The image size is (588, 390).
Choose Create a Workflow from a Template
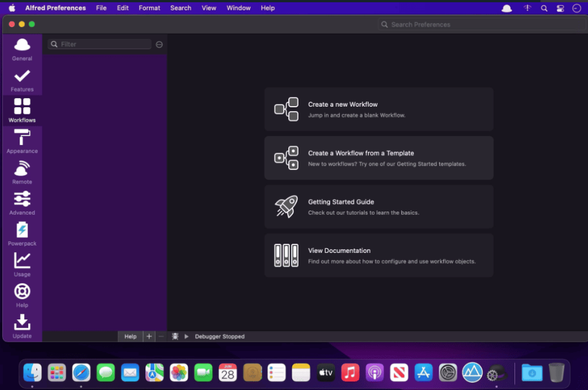coord(379,158)
